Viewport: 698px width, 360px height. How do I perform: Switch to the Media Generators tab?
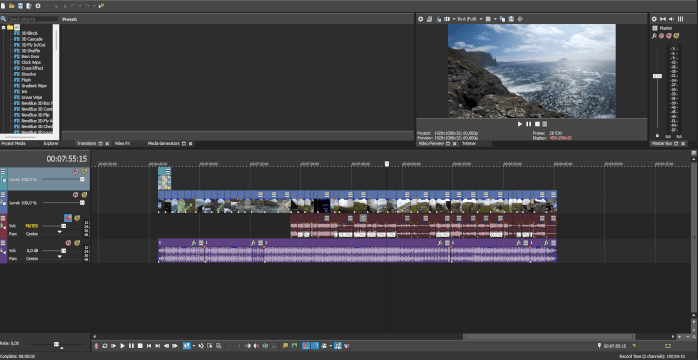pyautogui.click(x=163, y=144)
